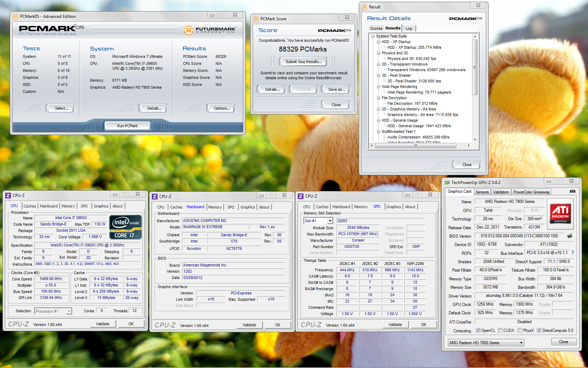
Task: Click the PCMark Score window title icon
Action: [256, 19]
